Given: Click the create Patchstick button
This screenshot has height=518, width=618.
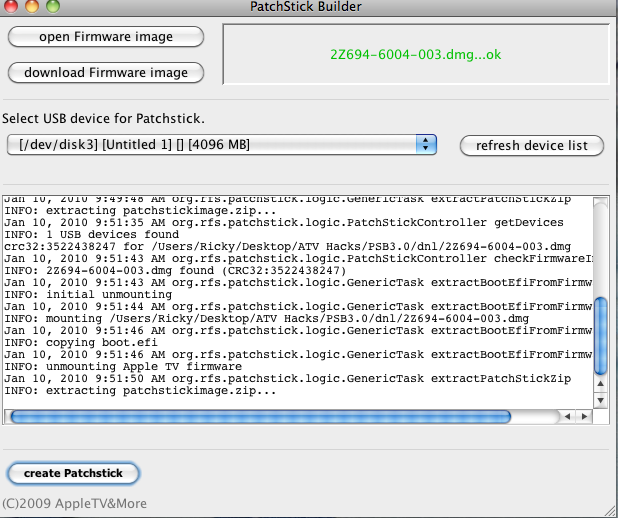Looking at the screenshot, I should (73, 473).
